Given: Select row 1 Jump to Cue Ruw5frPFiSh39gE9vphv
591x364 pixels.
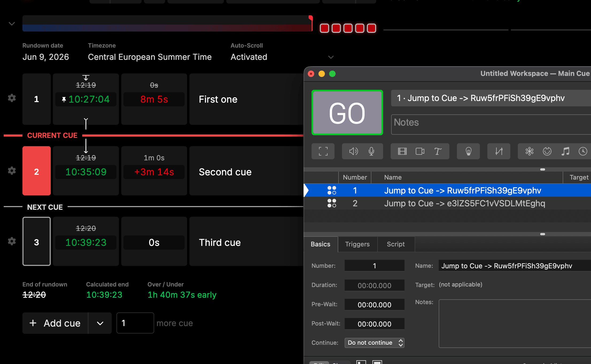Looking at the screenshot, I should coord(447,190).
